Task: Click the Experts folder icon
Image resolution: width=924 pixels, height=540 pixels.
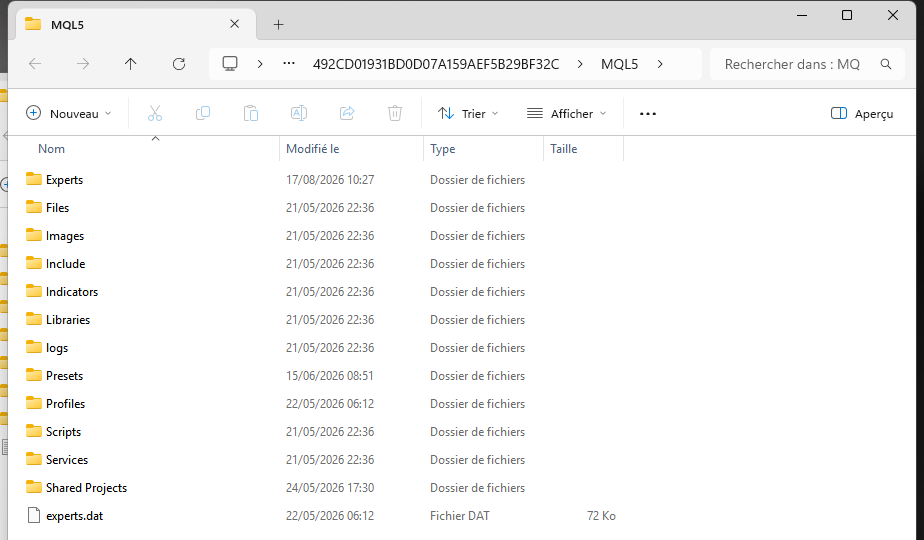Action: [x=34, y=179]
